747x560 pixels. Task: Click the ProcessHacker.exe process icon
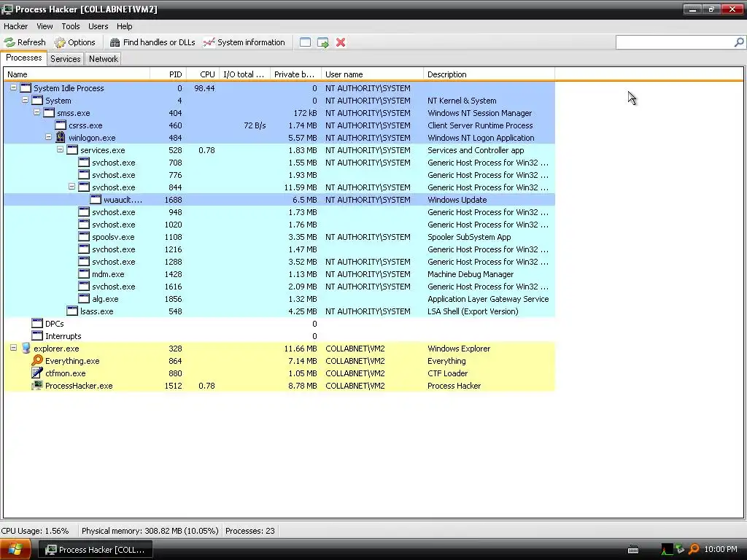coord(37,385)
